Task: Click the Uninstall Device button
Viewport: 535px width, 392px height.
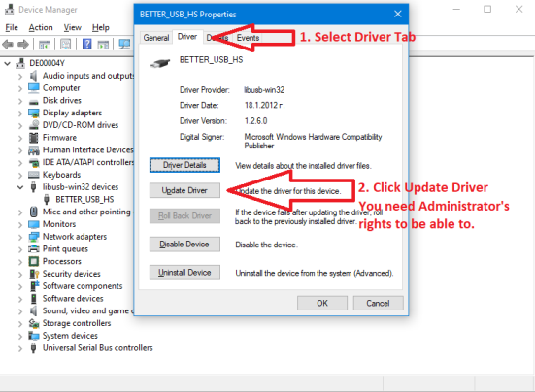Action: [184, 273]
